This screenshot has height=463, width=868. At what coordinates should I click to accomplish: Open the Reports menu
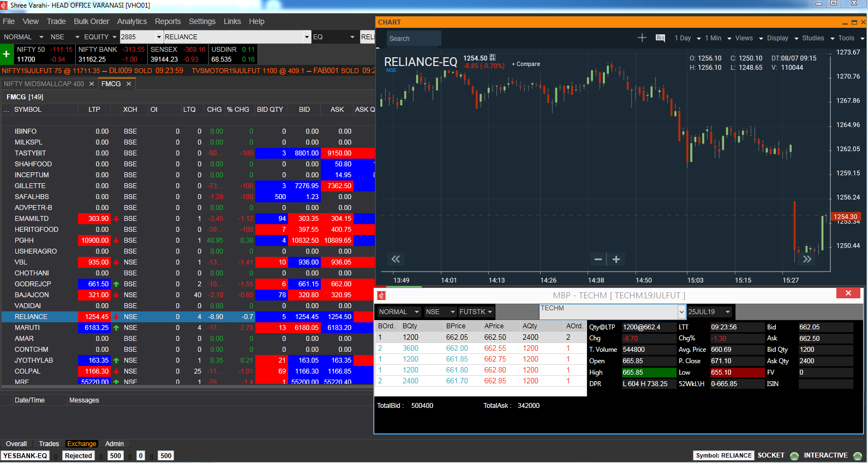(x=167, y=21)
